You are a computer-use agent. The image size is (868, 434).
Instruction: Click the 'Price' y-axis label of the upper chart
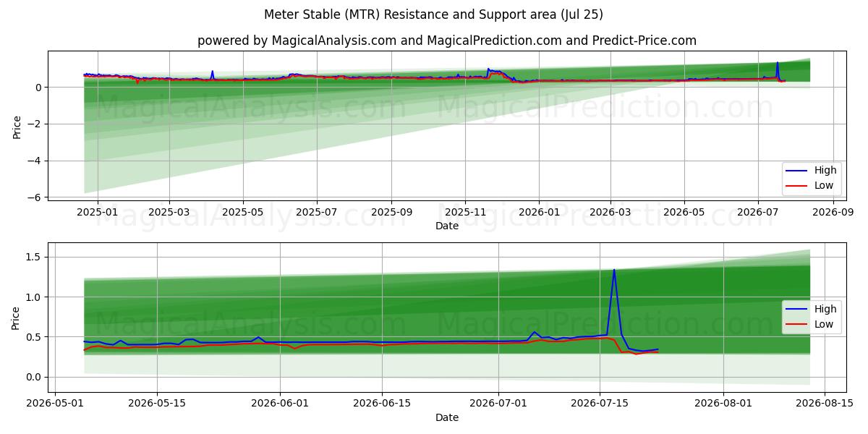coord(17,127)
